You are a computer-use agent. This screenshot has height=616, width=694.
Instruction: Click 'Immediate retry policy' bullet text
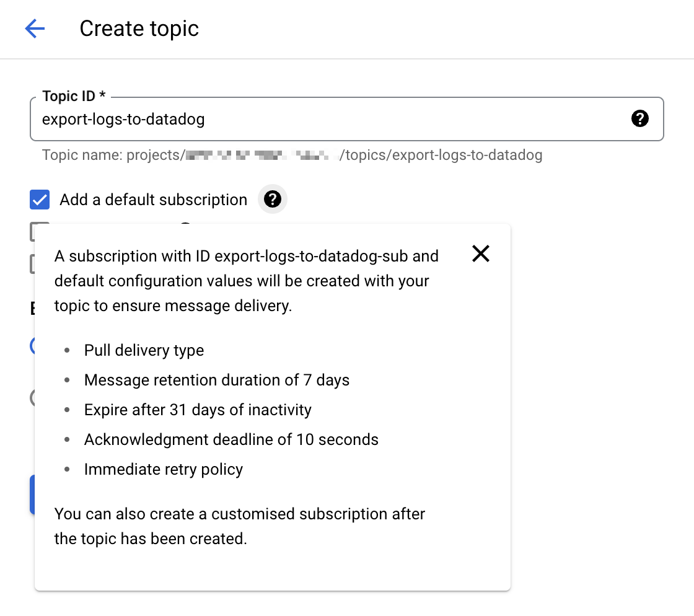pos(164,469)
